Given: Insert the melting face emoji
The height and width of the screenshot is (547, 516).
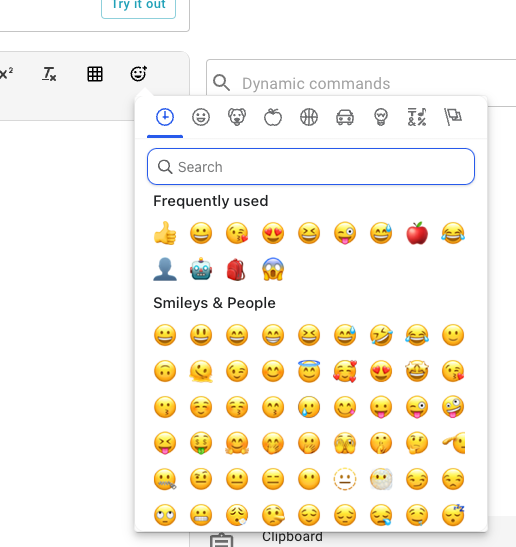Looking at the screenshot, I should (201, 371).
